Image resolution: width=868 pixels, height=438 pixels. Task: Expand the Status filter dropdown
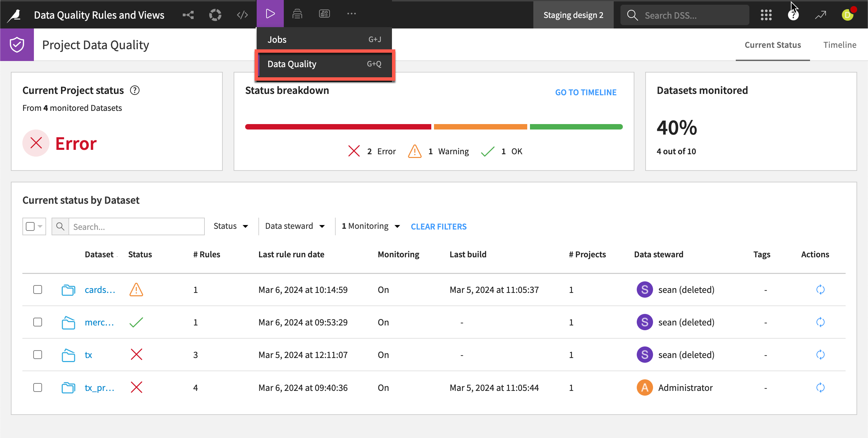coord(231,226)
